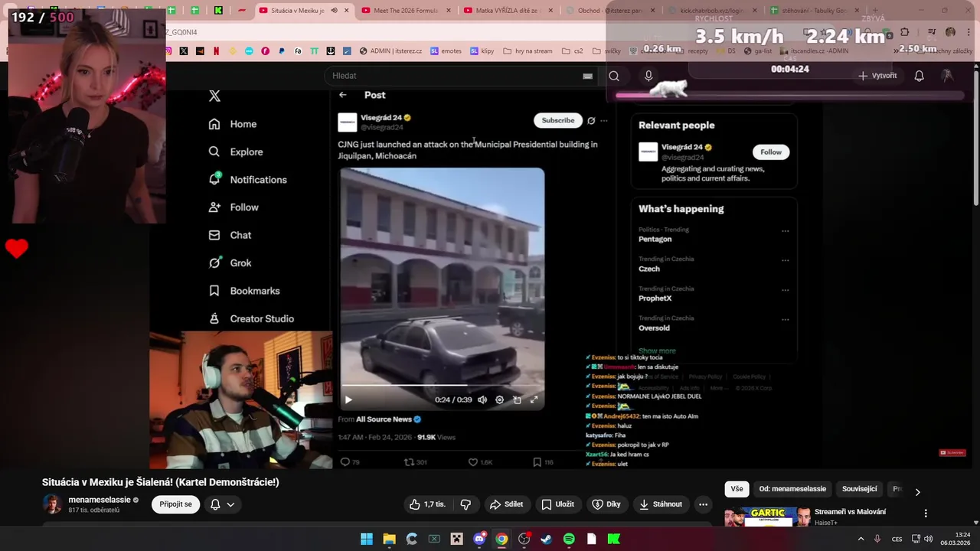980x551 pixels.
Task: Open X video settings gear
Action: (500, 399)
